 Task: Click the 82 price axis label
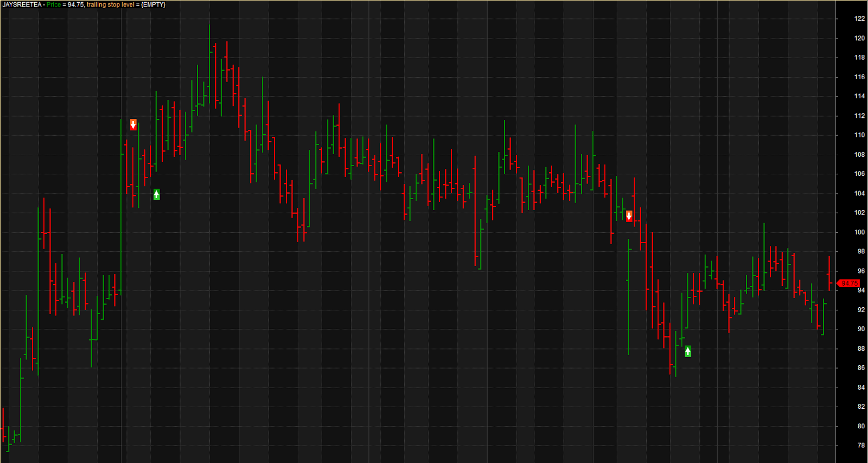click(861, 407)
